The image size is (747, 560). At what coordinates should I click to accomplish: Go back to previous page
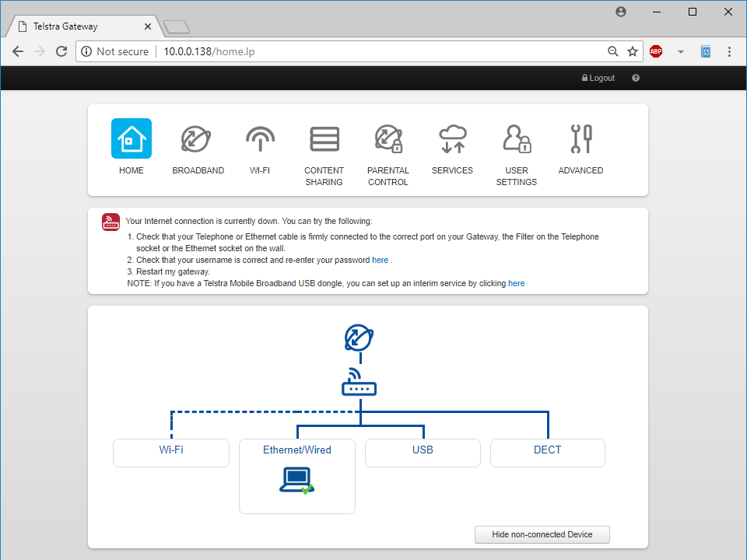[x=18, y=51]
